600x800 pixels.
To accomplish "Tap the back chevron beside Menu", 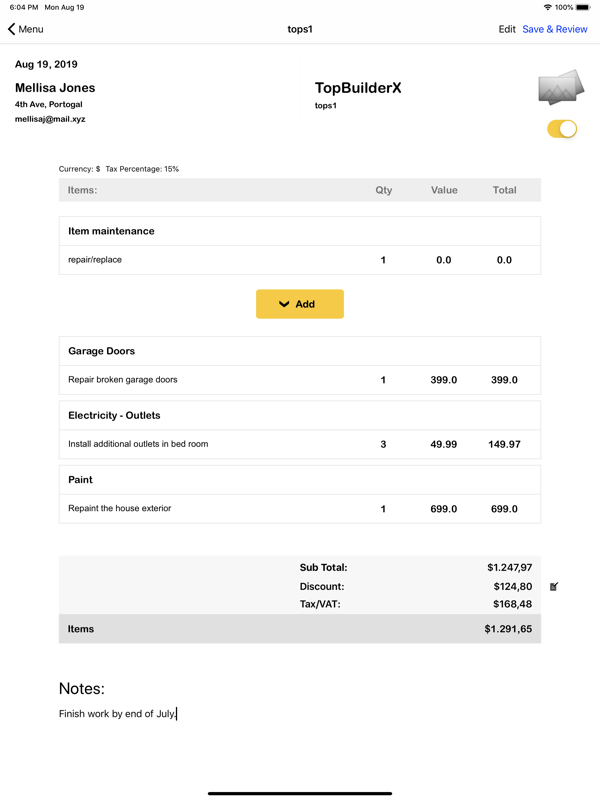I will 12,29.
